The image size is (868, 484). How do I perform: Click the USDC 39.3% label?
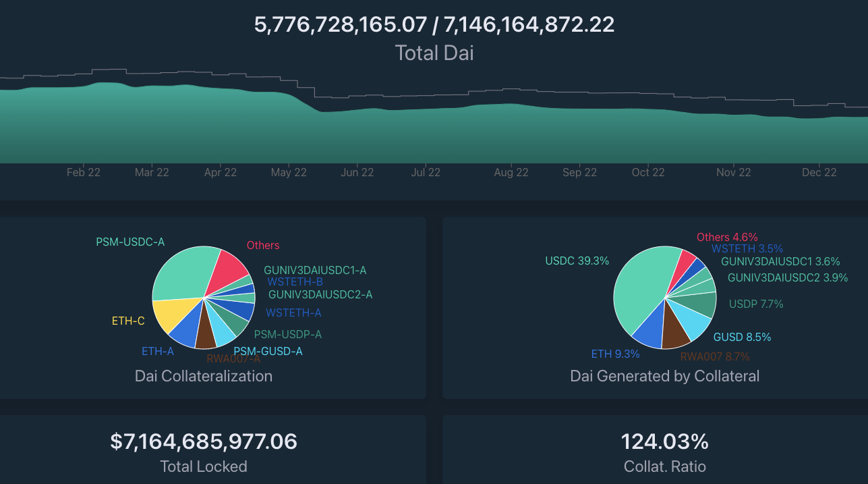[577, 261]
